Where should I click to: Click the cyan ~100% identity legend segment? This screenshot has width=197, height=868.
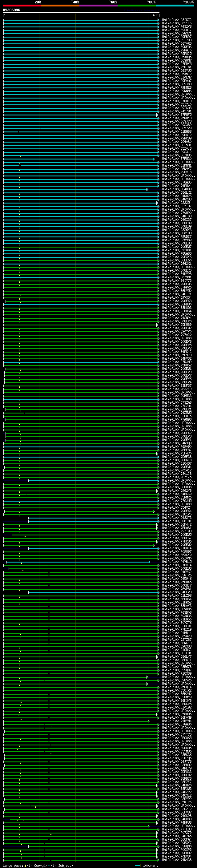click(175, 6)
